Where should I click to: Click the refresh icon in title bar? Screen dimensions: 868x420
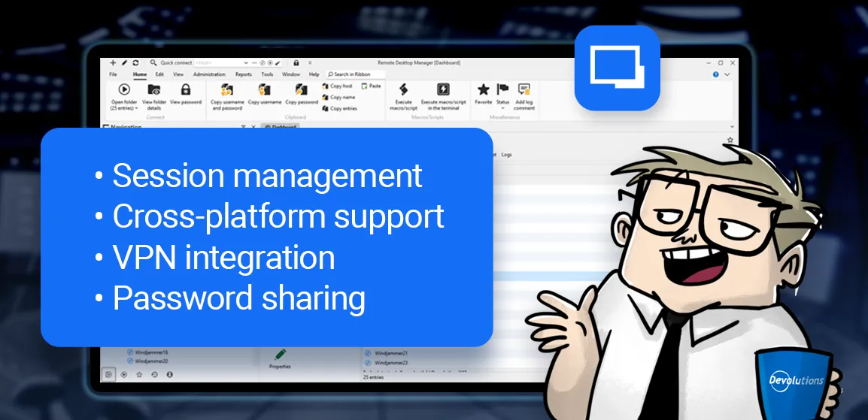point(135,63)
